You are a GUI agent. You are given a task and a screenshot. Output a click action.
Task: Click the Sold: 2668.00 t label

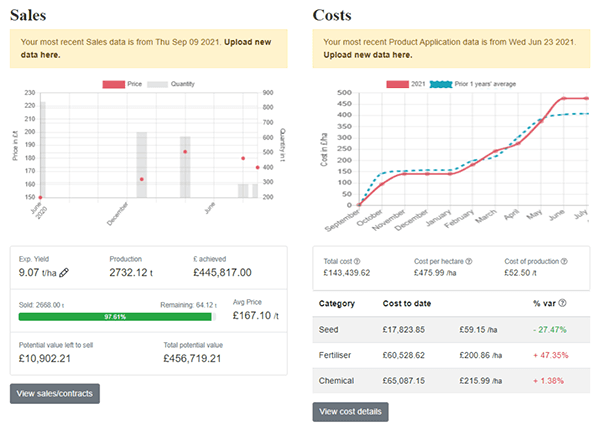coord(42,305)
